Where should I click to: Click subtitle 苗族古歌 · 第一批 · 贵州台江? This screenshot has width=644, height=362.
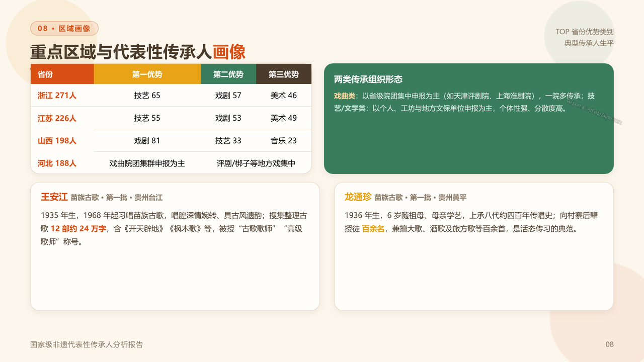pyautogui.click(x=117, y=198)
